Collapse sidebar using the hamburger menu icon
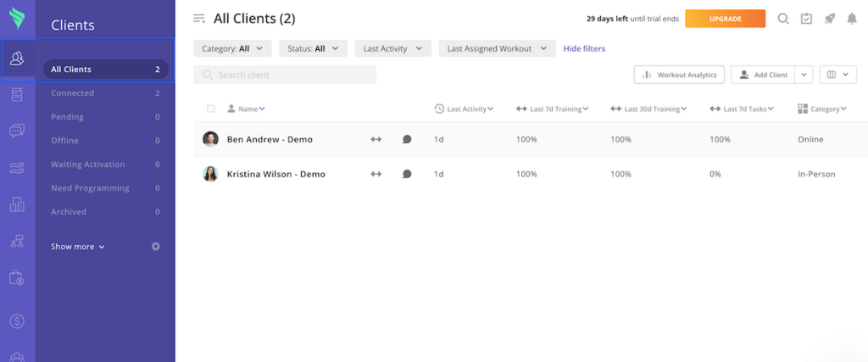 click(199, 19)
